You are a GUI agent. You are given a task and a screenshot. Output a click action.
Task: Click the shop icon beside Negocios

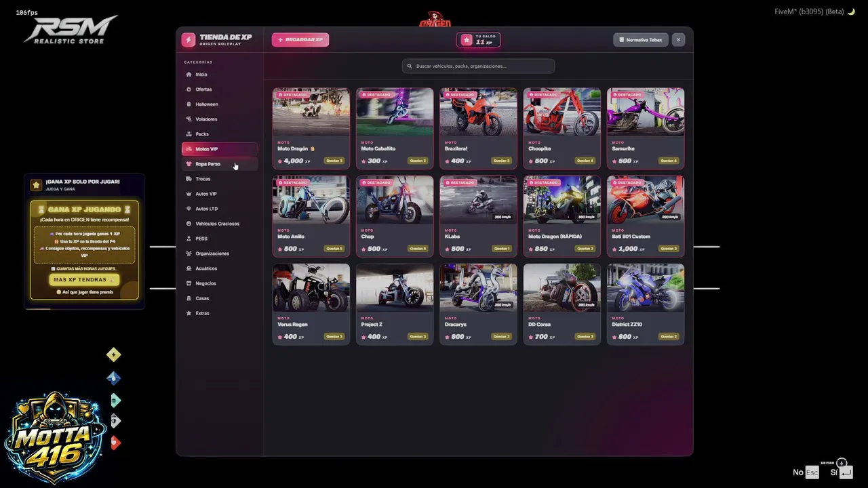coord(189,283)
